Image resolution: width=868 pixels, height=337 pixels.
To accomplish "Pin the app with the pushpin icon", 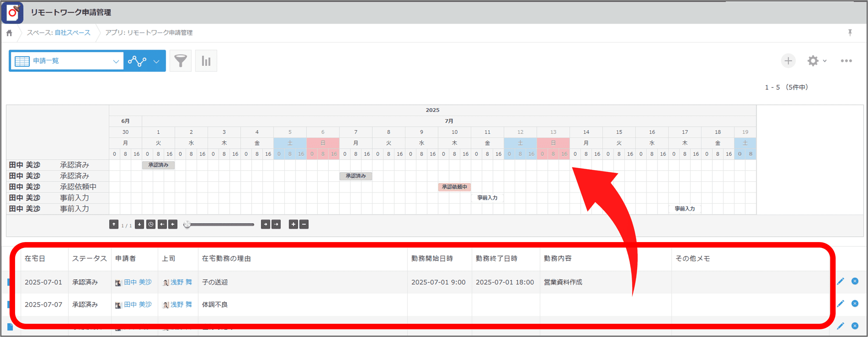I will pos(850,33).
